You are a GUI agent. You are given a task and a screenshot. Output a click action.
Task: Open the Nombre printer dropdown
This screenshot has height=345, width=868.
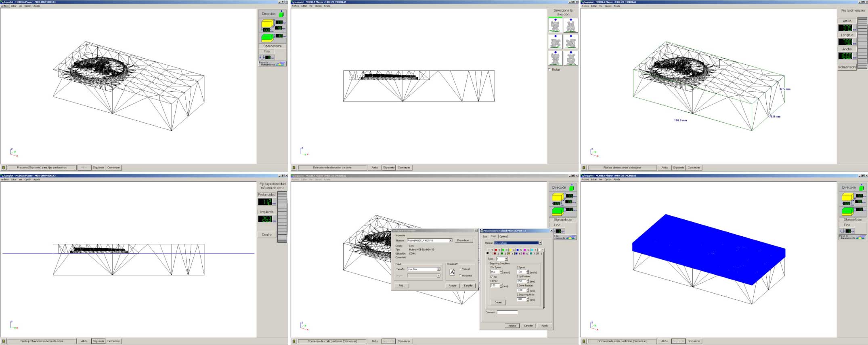pos(451,240)
